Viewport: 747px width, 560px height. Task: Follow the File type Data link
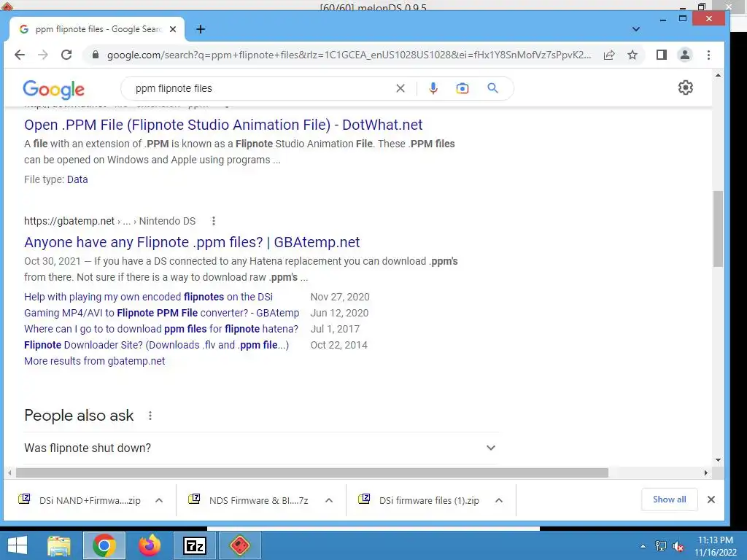pos(77,179)
